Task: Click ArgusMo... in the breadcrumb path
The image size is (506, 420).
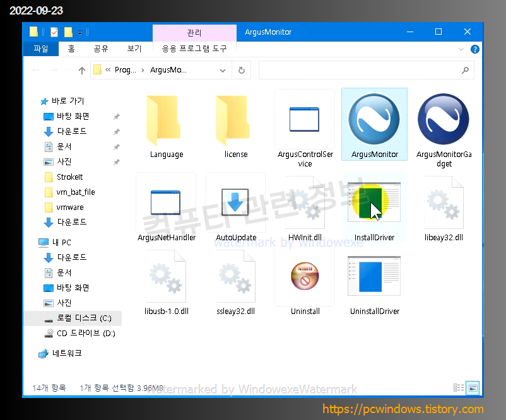Action: tap(168, 70)
